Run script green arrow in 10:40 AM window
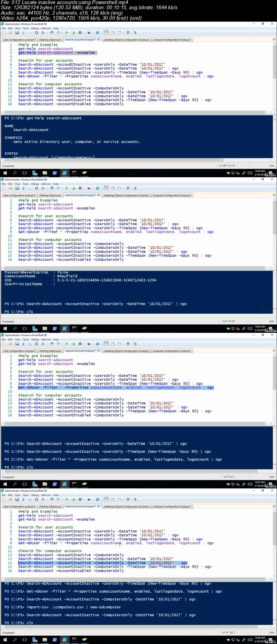This screenshot has height=644, width=277. coord(67,33)
